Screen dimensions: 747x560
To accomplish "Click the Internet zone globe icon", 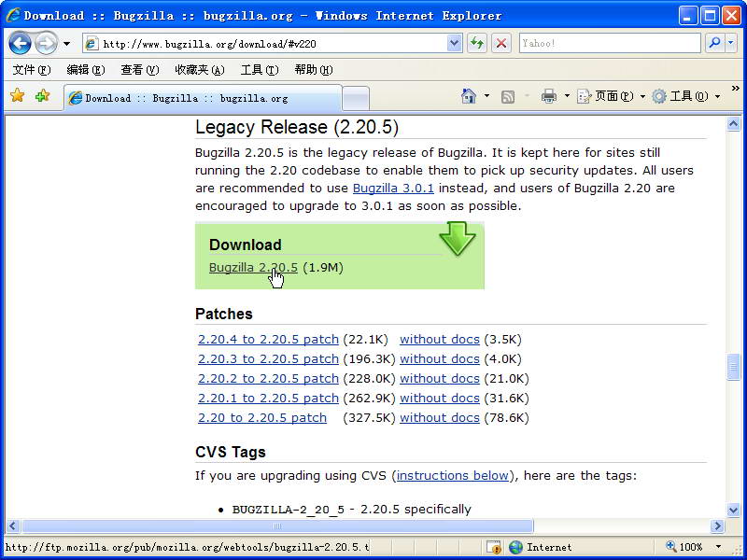I will pyautogui.click(x=515, y=547).
